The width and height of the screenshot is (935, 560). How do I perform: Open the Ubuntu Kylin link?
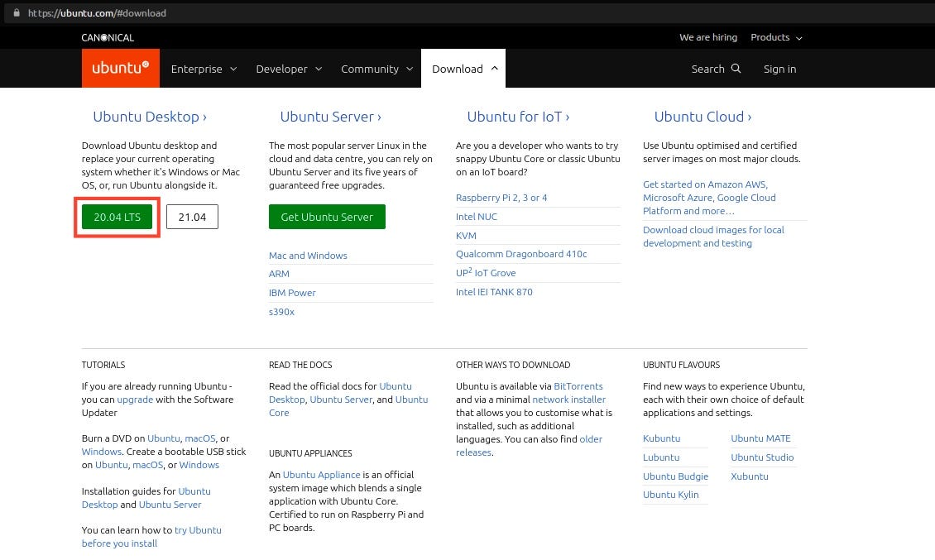click(x=671, y=495)
